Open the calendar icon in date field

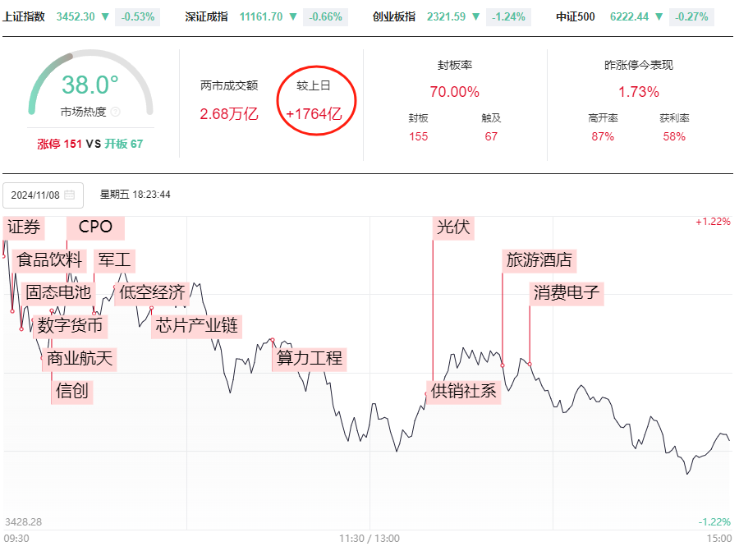click(x=70, y=195)
